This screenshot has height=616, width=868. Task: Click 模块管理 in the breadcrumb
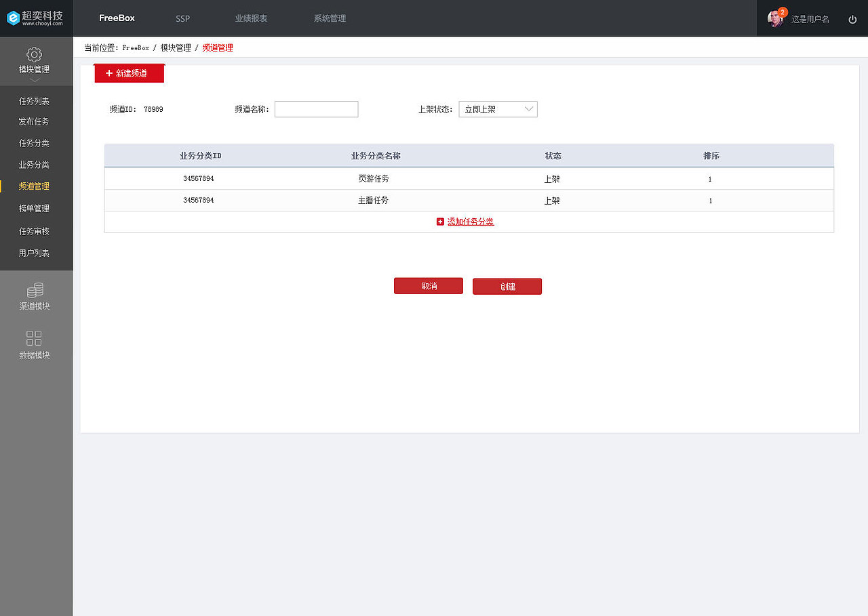176,48
